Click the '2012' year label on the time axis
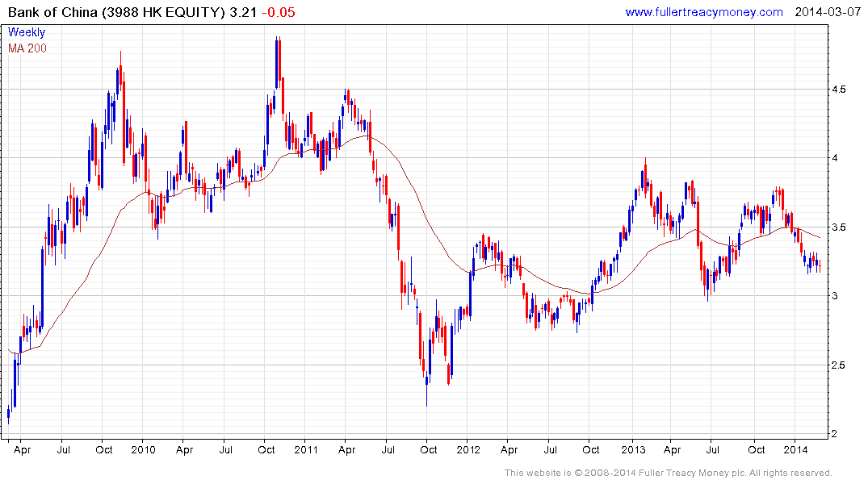868x484 pixels. tap(468, 449)
